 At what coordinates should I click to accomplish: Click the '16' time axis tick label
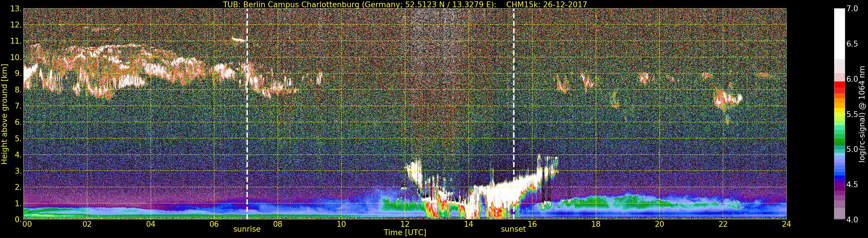pyautogui.click(x=532, y=224)
